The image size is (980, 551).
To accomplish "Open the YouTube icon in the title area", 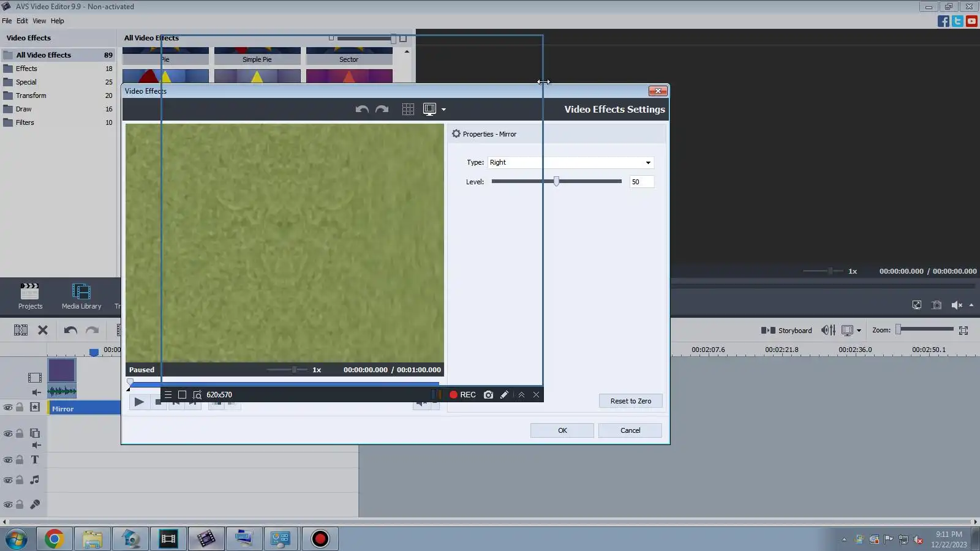I will tap(971, 21).
